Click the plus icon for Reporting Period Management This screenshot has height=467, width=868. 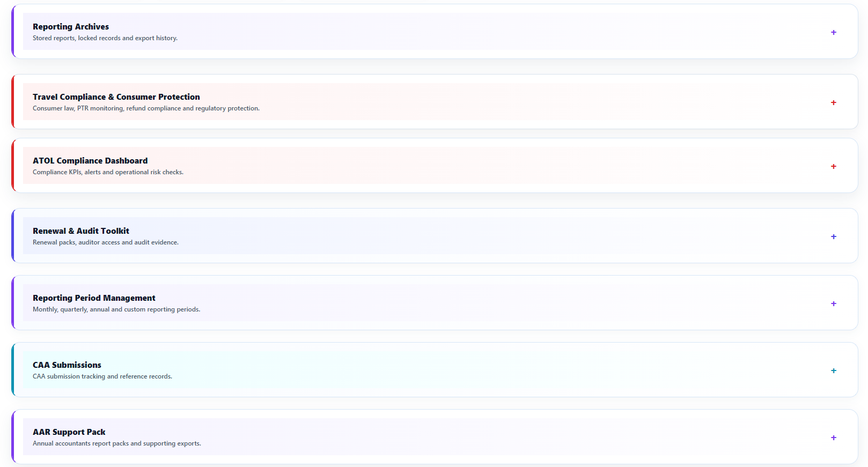pos(833,303)
